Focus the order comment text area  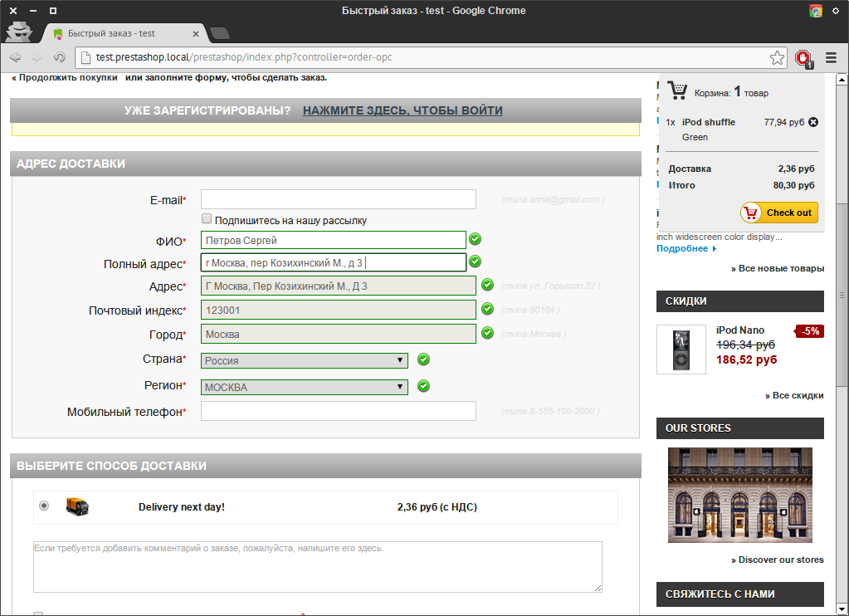click(317, 567)
